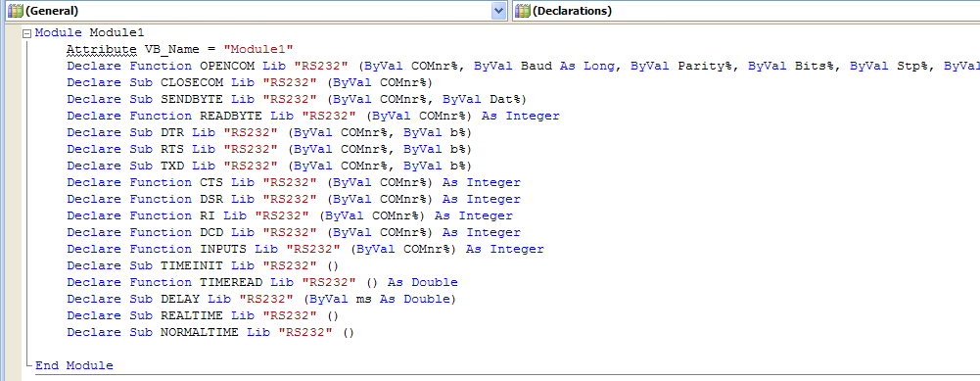This screenshot has width=980, height=381.
Task: Click the DCD function name
Action: coord(211,232)
